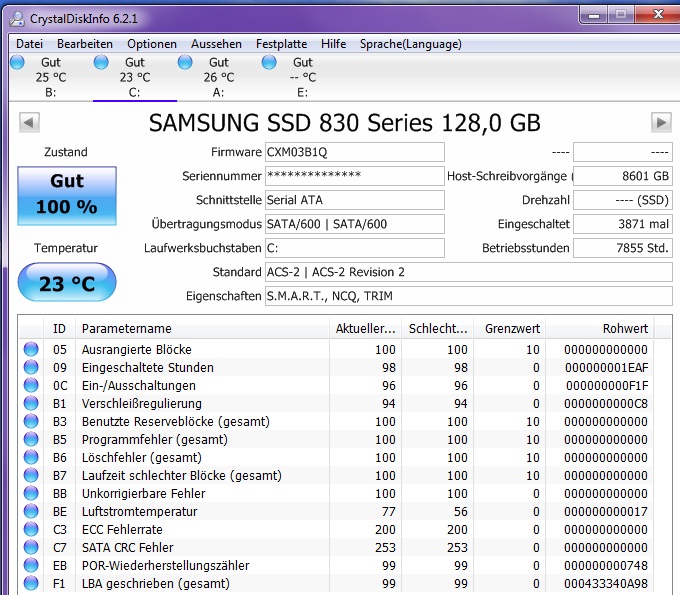
Task: Click the Schnittstelle field Serial ATA
Action: (x=355, y=200)
